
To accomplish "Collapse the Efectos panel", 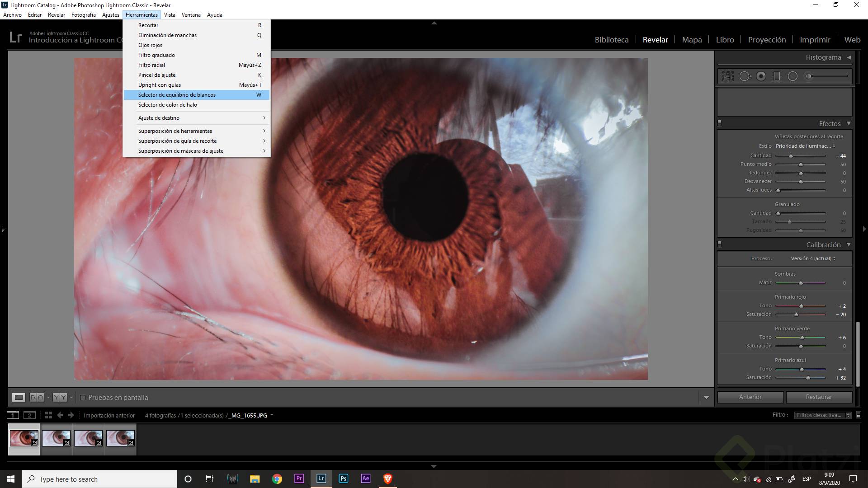I will (x=849, y=123).
